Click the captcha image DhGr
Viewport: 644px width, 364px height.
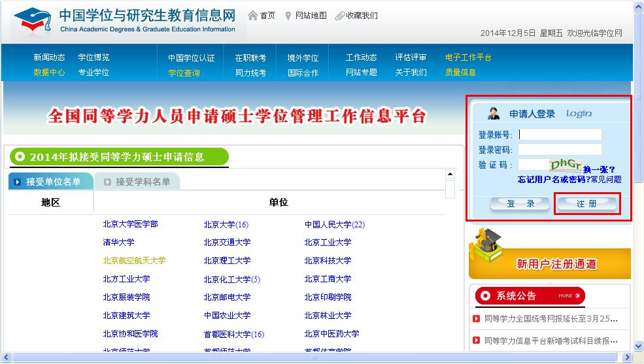(566, 165)
